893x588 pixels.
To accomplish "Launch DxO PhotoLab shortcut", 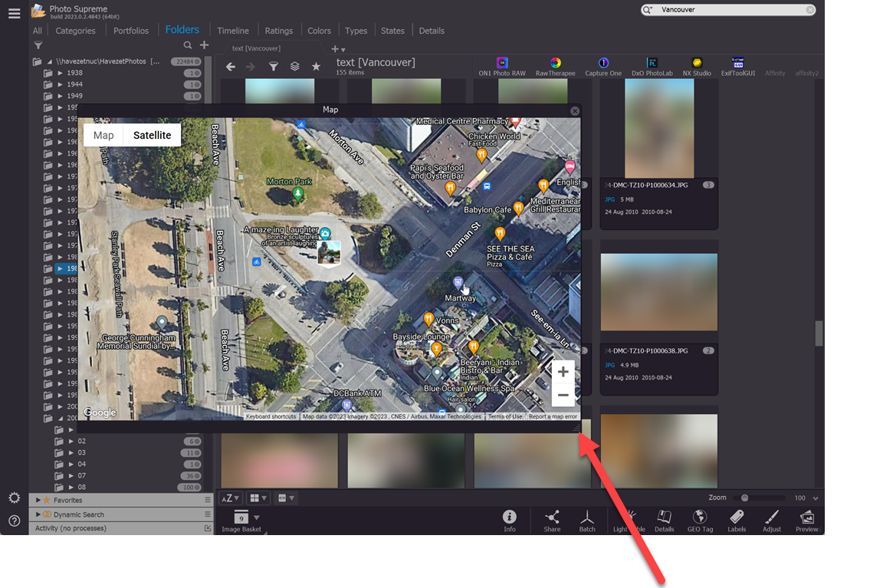I will pyautogui.click(x=652, y=67).
